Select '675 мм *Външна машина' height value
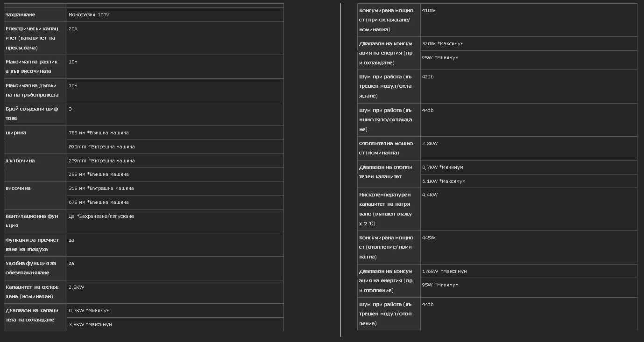The height and width of the screenshot is (342, 644). tap(99, 202)
